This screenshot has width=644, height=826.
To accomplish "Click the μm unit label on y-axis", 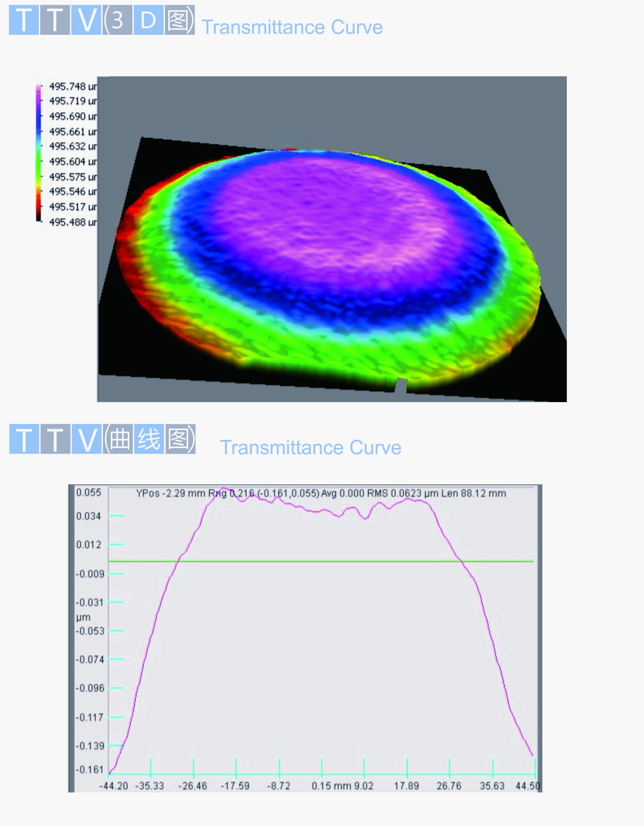I will tap(83, 617).
